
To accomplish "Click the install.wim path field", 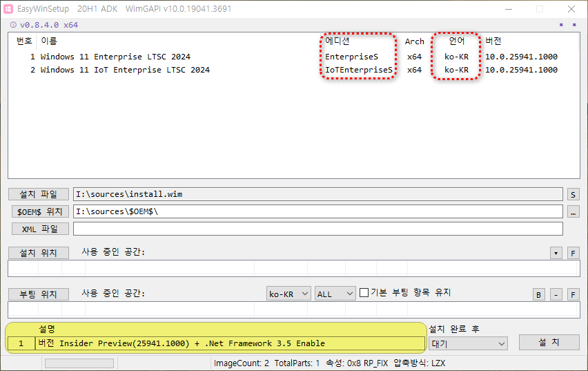I will [x=318, y=194].
